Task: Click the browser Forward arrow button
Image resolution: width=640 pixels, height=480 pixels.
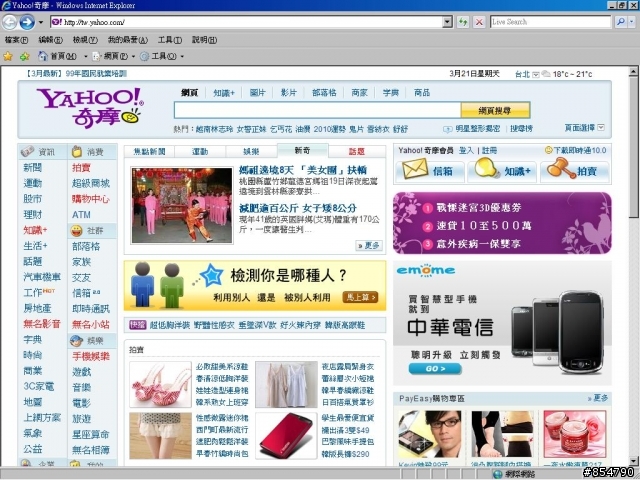Action: coord(27,22)
